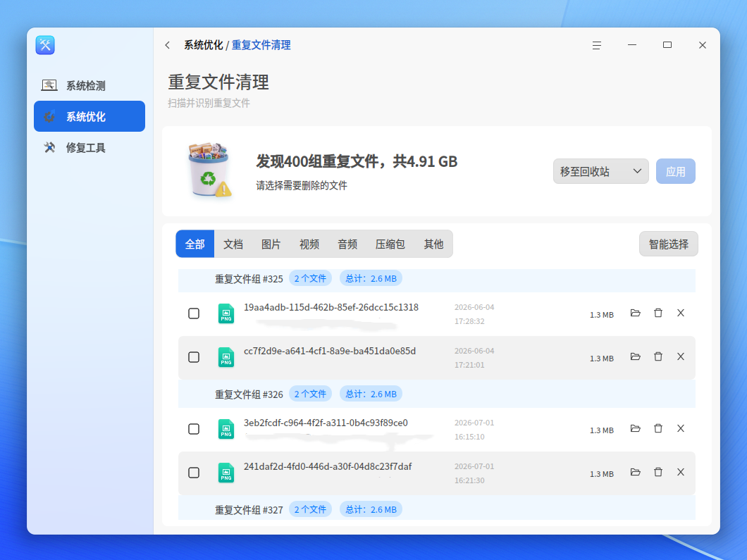Image resolution: width=747 pixels, height=560 pixels.
Task: Delete the 3eb2fcdf-c964 file via trash
Action: click(658, 428)
